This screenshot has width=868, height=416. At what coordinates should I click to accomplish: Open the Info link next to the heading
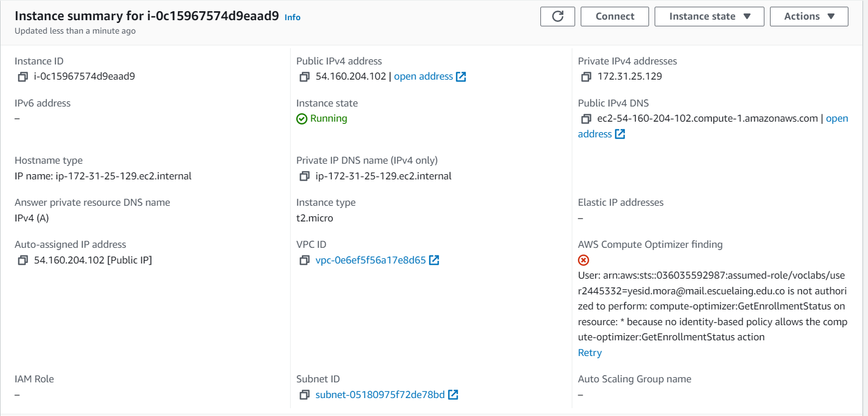pyautogui.click(x=292, y=17)
